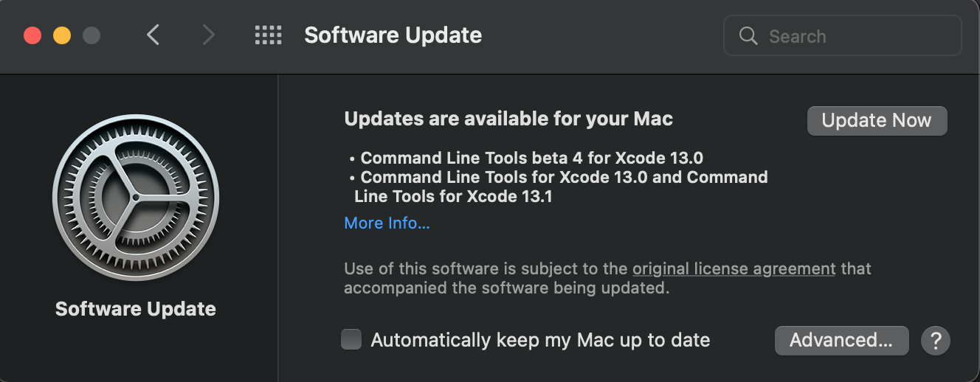This screenshot has height=382, width=980.
Task: Click the magnifying glass search icon
Action: pyautogui.click(x=748, y=36)
